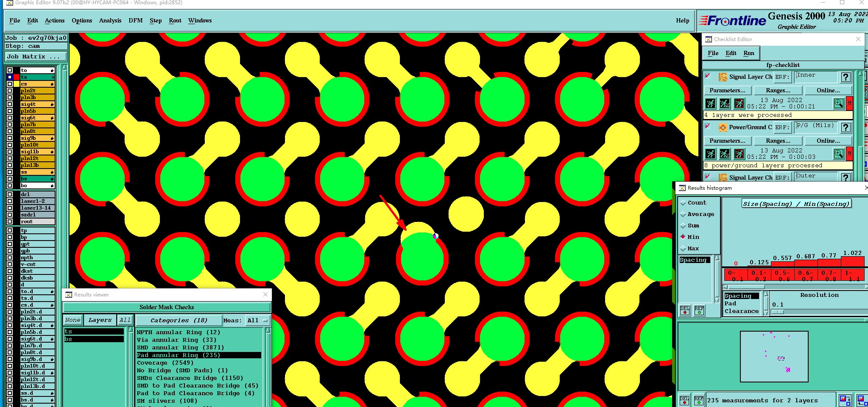Toggle checkbox of Outer Signal Layer Check
Viewport: 868px width, 407px height.
click(x=707, y=176)
